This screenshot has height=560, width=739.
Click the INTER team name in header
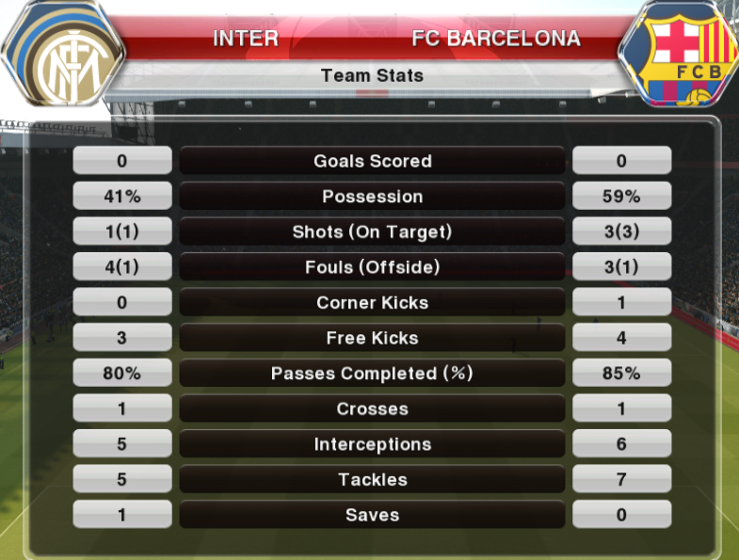tap(246, 39)
